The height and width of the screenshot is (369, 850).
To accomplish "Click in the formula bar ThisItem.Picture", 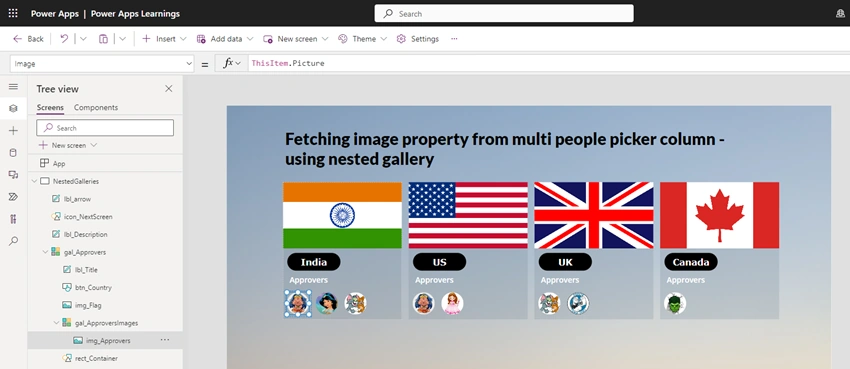I will click(288, 63).
